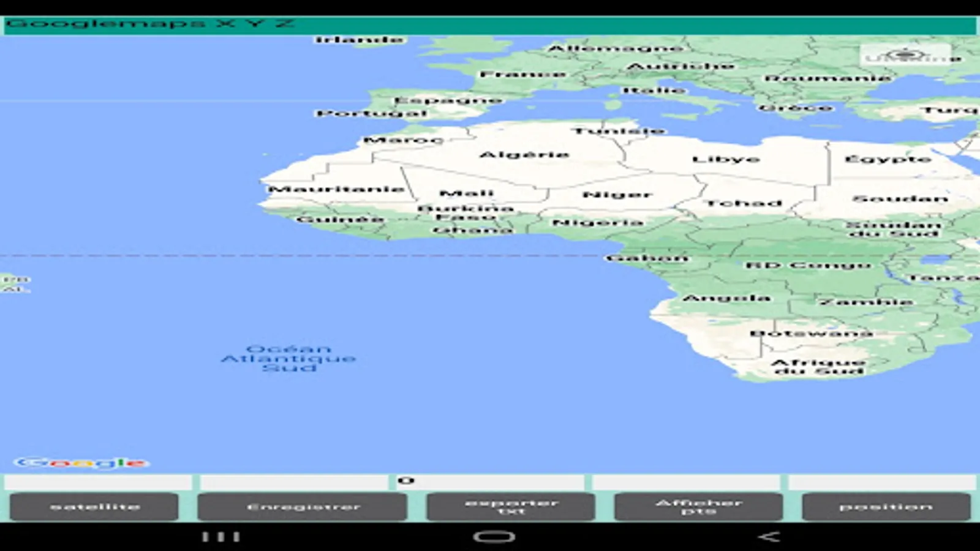Tap the position button
Screen dimensions: 980x551
pos(886,507)
